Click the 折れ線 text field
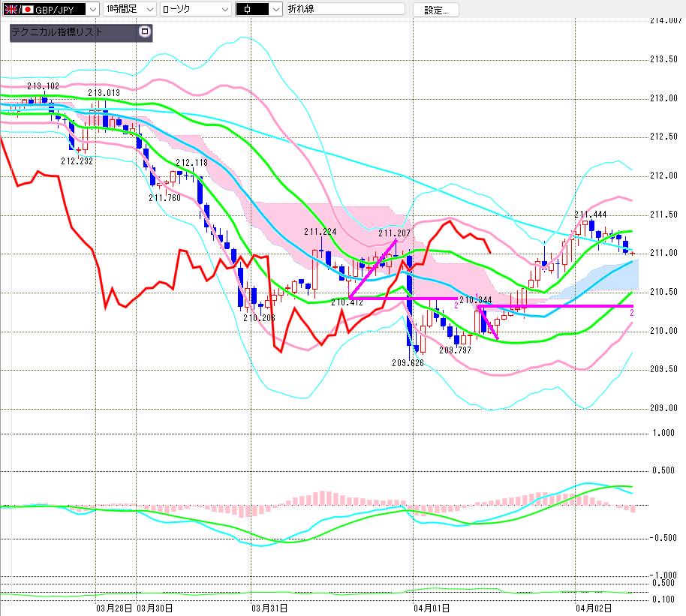The image size is (686, 616). click(x=345, y=9)
